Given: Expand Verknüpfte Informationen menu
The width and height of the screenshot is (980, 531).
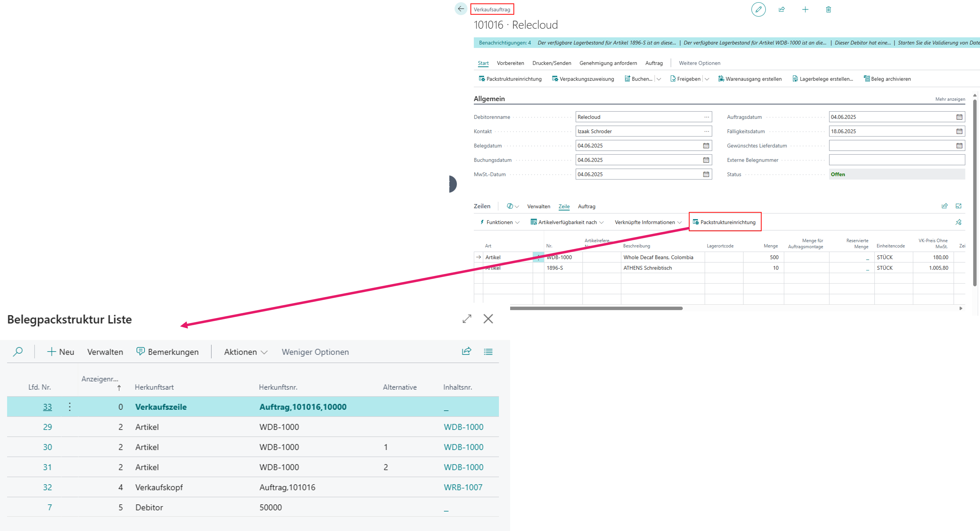Looking at the screenshot, I should tap(648, 222).
